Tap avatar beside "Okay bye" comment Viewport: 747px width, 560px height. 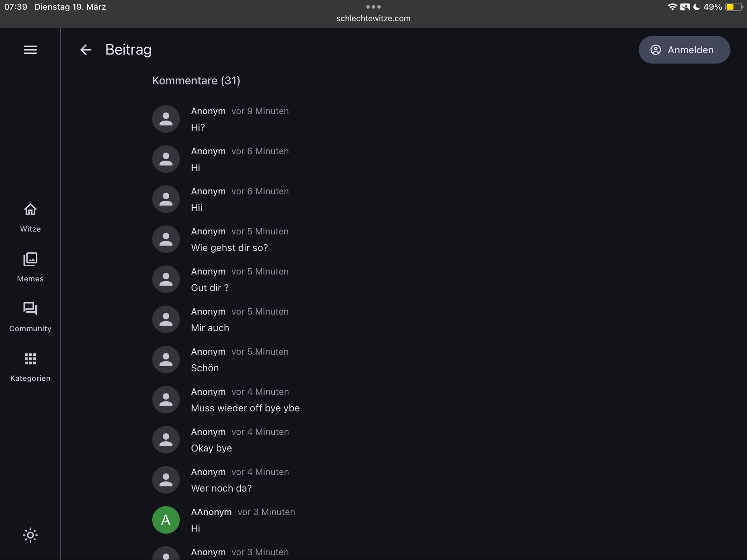(166, 440)
